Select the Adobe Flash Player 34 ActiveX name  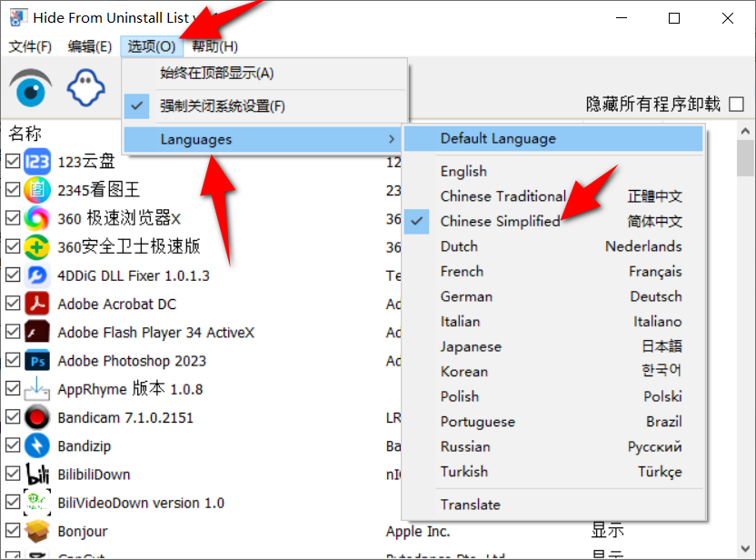point(155,333)
